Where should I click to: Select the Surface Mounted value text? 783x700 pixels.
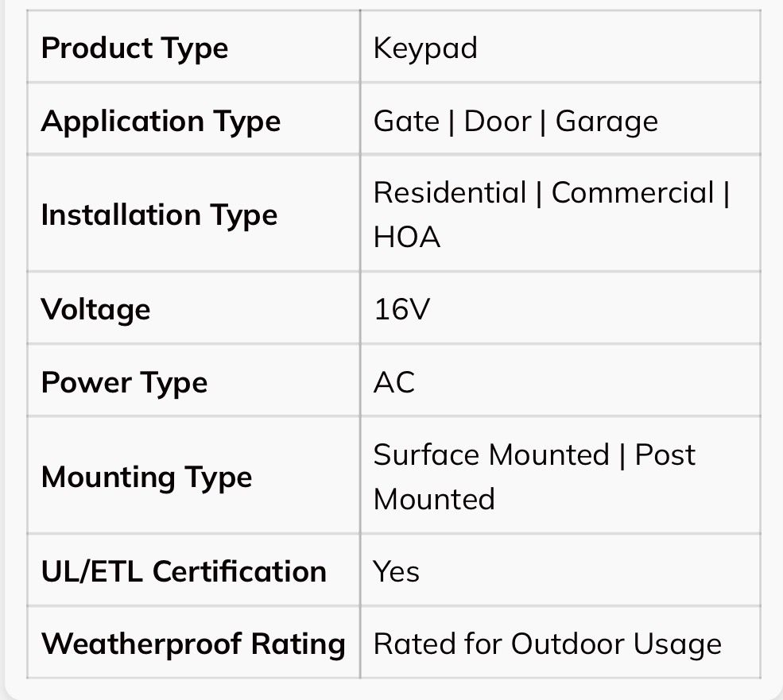coord(491,454)
